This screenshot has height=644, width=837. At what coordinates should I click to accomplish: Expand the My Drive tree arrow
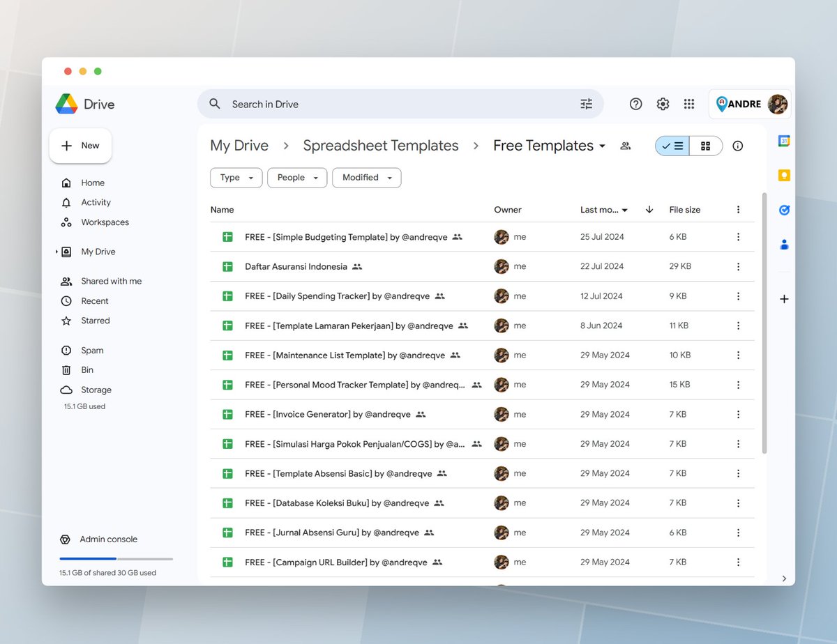[56, 252]
